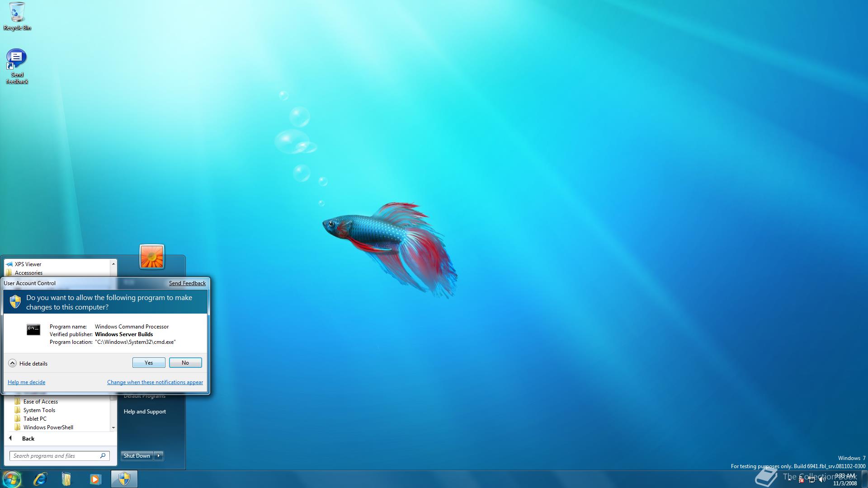The width and height of the screenshot is (868, 488).
Task: Open the Action Center flag tray icon
Action: click(x=801, y=480)
